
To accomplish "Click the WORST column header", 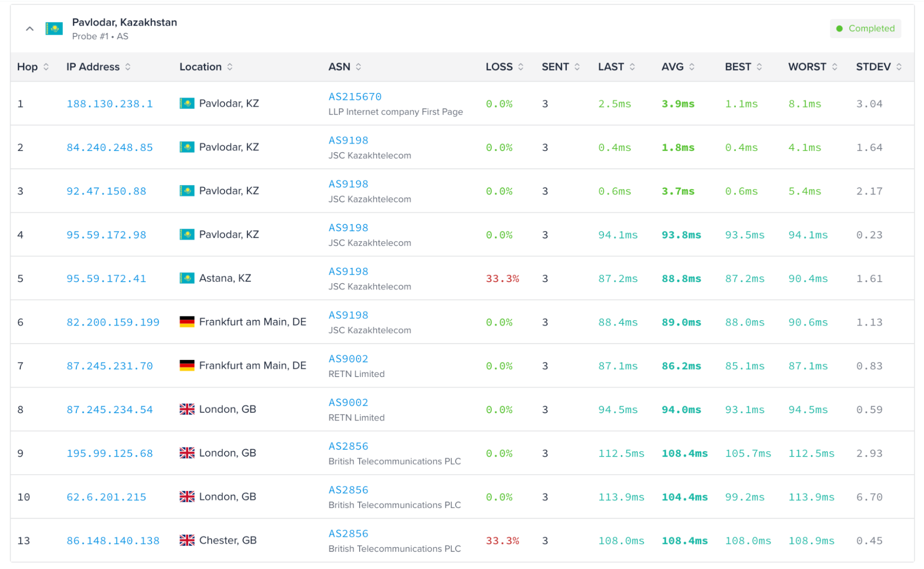I will (x=807, y=67).
